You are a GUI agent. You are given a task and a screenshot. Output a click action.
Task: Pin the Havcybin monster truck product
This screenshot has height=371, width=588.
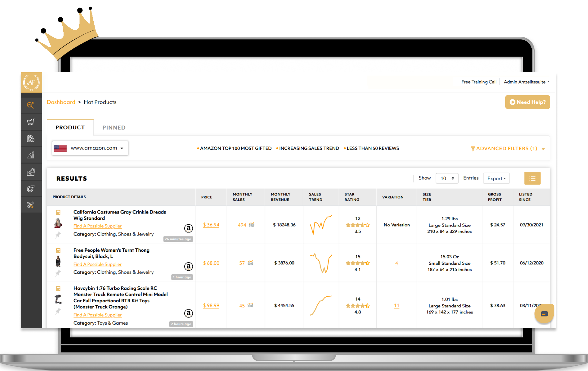click(58, 311)
